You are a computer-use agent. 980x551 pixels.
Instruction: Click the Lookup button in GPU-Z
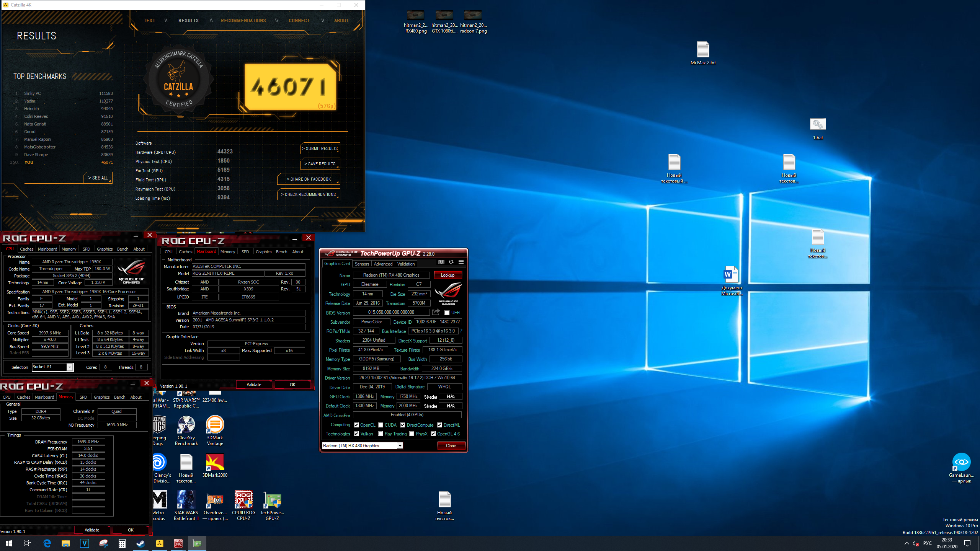448,275
